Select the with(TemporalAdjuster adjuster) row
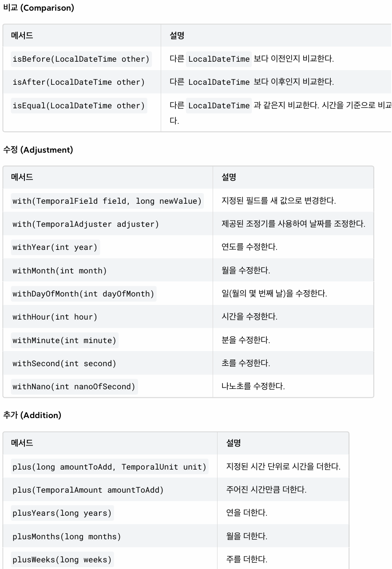 [x=188, y=224]
